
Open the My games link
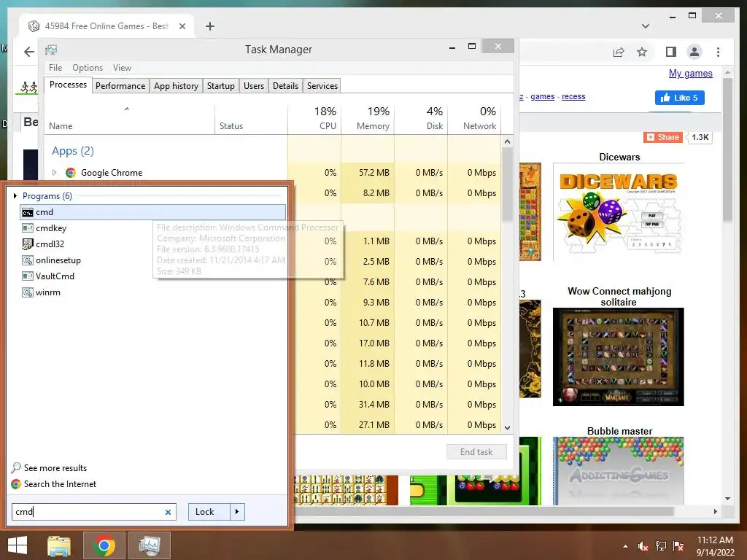(x=691, y=74)
